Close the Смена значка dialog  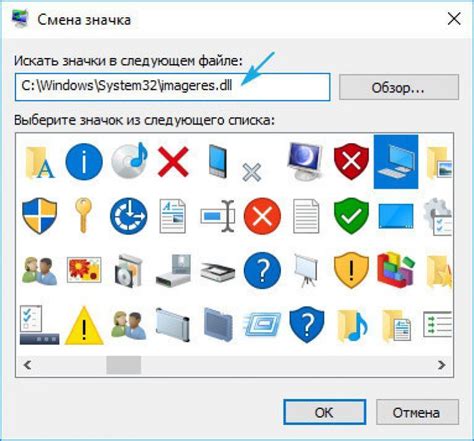coord(454,19)
